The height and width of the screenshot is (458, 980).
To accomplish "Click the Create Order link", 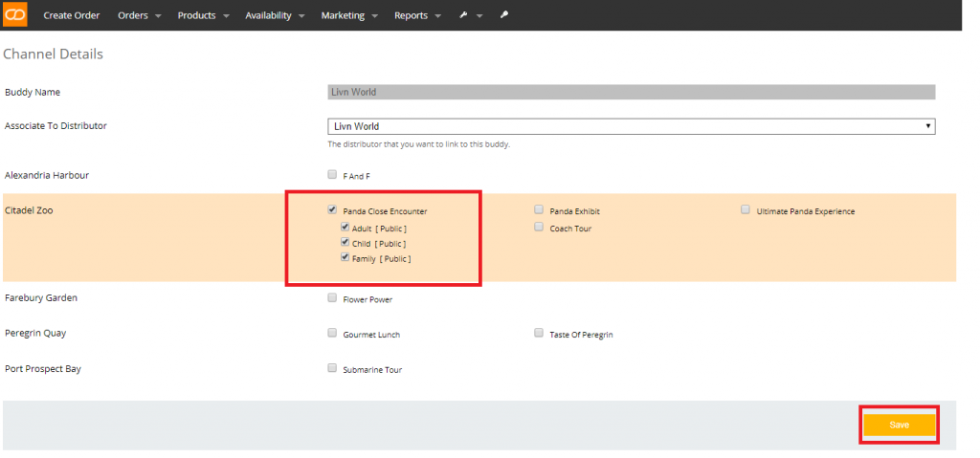I will (71, 15).
